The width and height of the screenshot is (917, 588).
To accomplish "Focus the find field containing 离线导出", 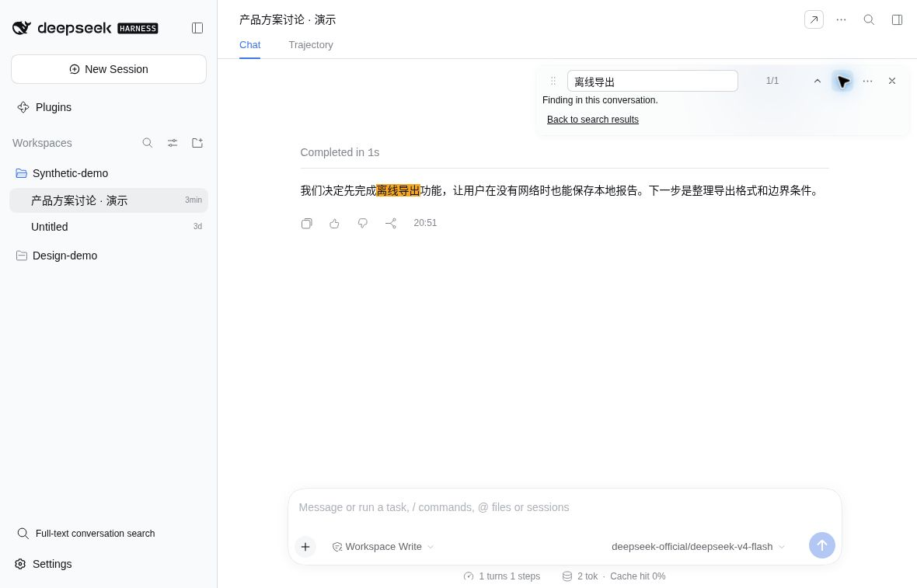I will pyautogui.click(x=653, y=81).
